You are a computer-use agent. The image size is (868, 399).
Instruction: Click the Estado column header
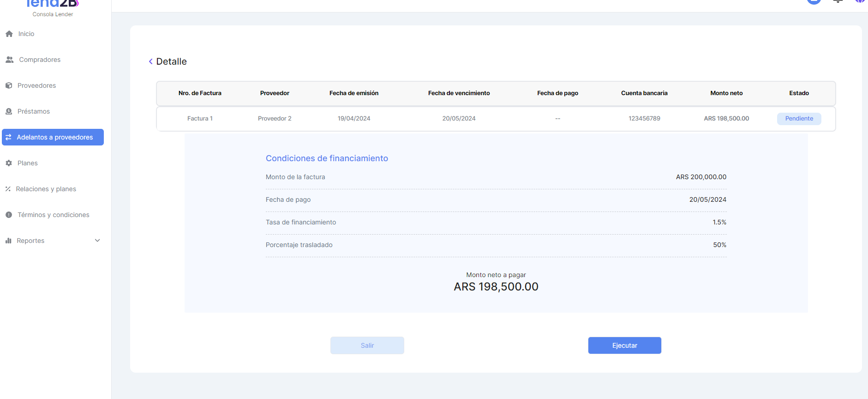coord(799,93)
